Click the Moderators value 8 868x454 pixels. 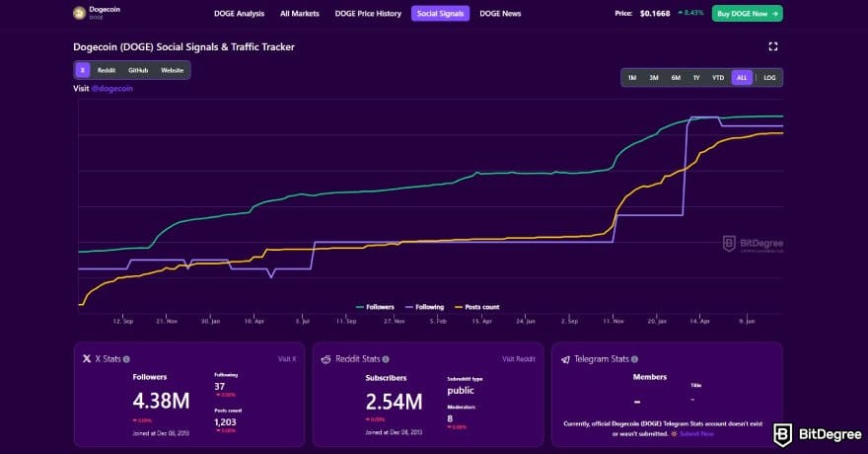point(450,418)
